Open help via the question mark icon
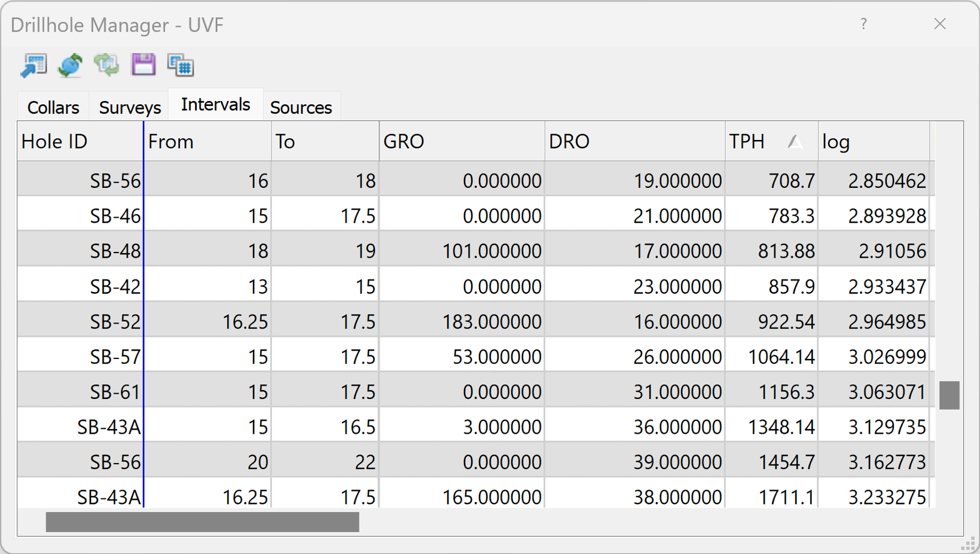This screenshot has width=980, height=554. point(864,25)
